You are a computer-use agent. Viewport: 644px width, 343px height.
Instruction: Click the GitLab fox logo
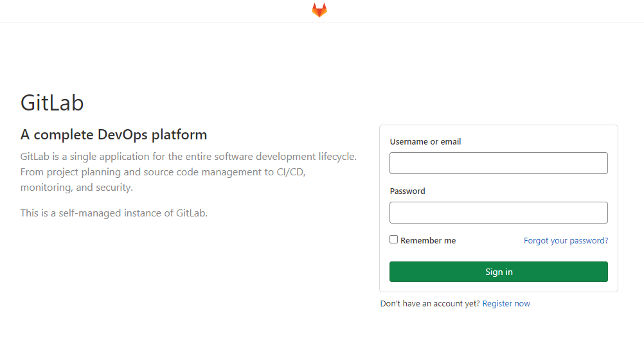point(319,10)
